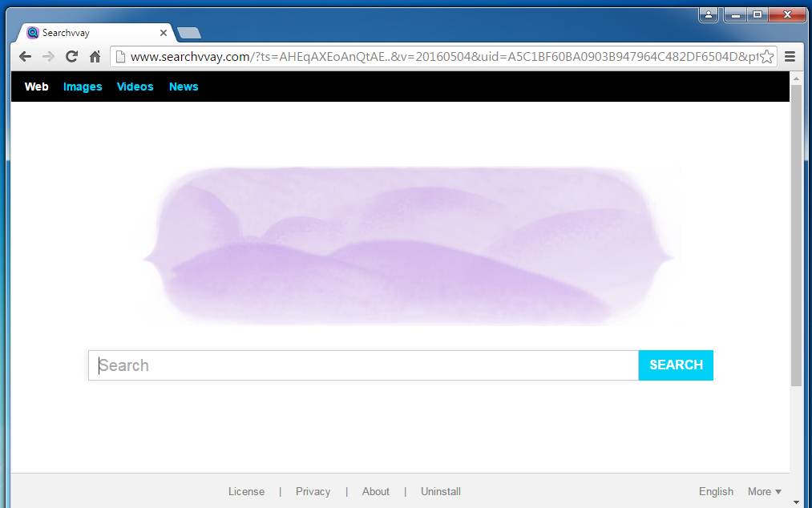Switch to News search category

coord(184,87)
